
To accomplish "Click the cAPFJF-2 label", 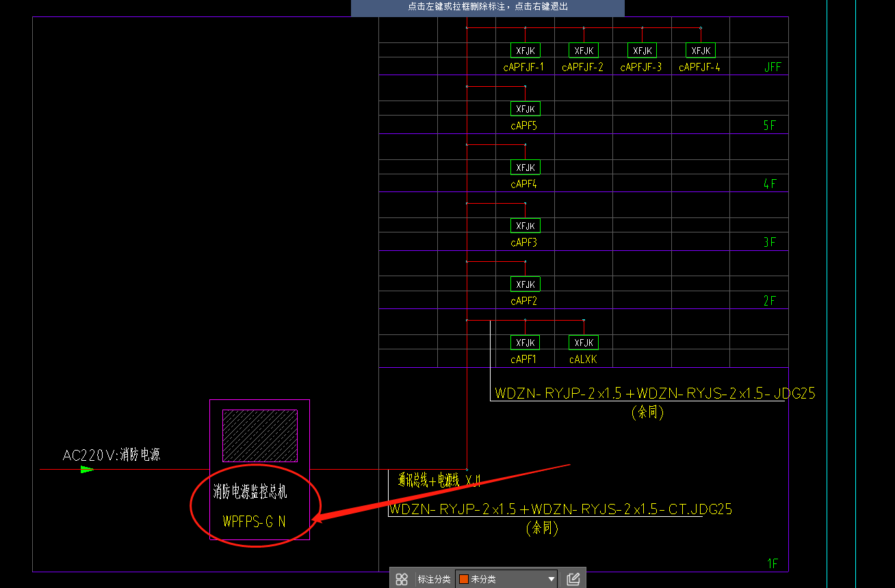I will [583, 67].
